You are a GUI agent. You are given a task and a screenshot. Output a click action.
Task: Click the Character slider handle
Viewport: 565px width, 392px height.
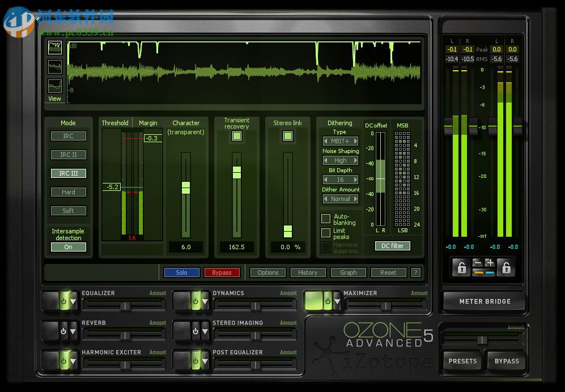[185, 188]
